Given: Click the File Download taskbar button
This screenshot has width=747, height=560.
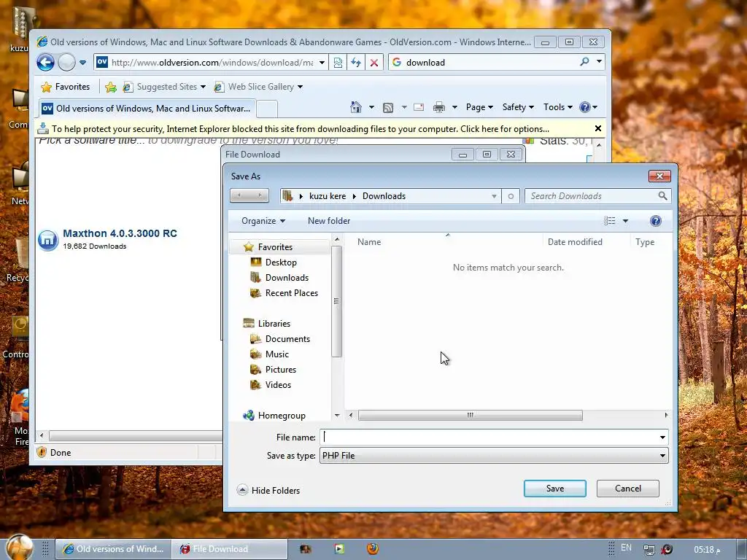Looking at the screenshot, I should click(228, 549).
